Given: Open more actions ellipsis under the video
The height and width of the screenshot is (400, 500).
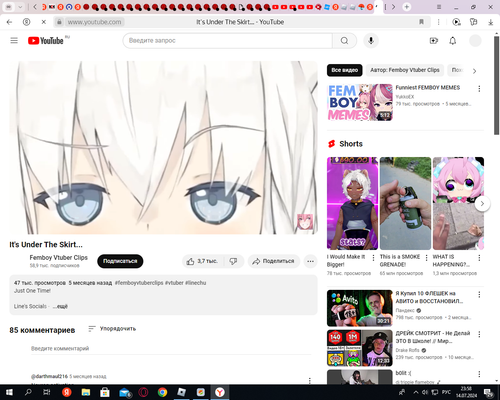Looking at the screenshot, I should [310, 261].
